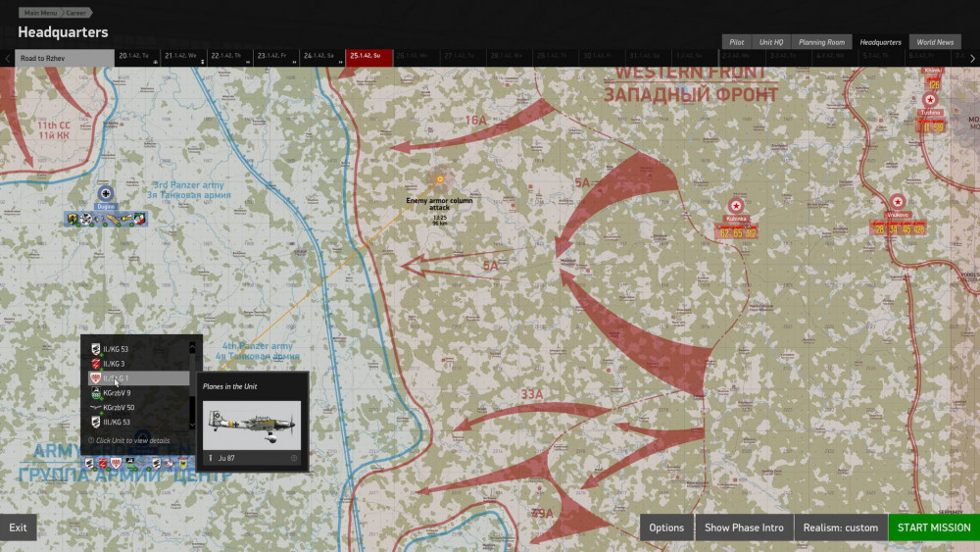
Task: Go to Main Menu breadcrumb
Action: [39, 13]
